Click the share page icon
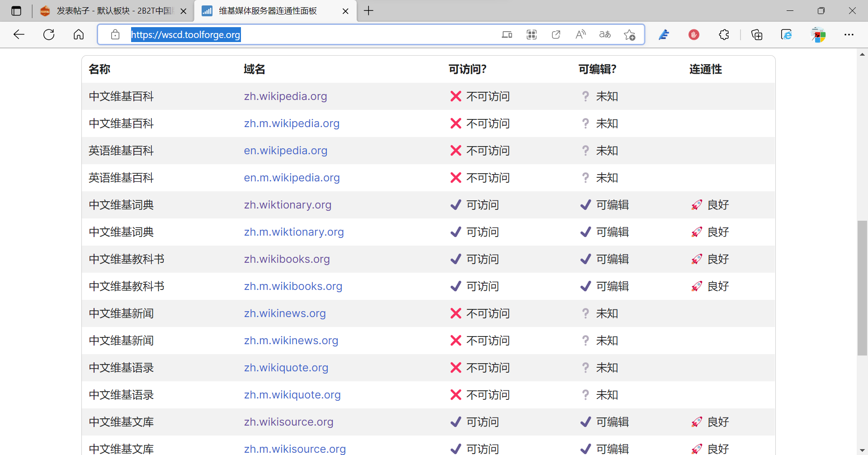 556,34
